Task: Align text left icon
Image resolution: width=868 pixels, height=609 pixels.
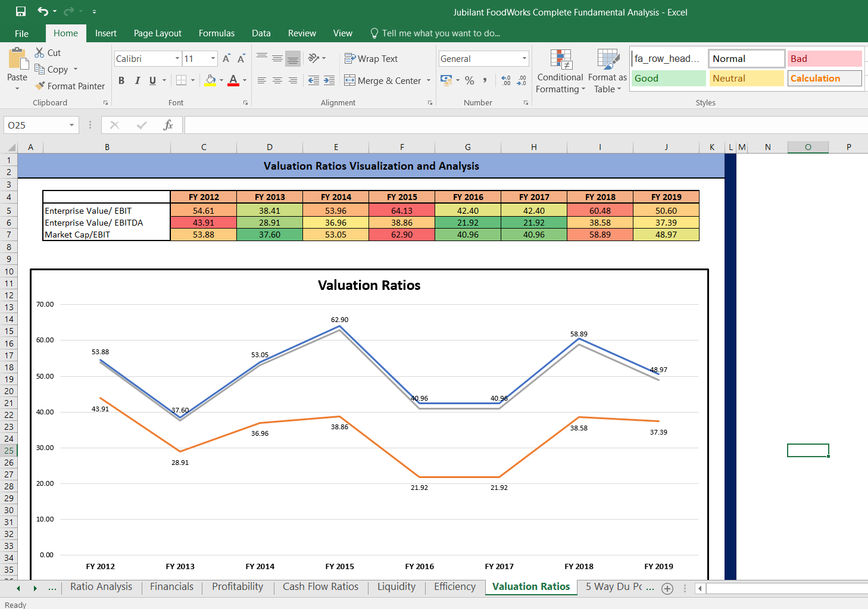Action: coord(262,80)
